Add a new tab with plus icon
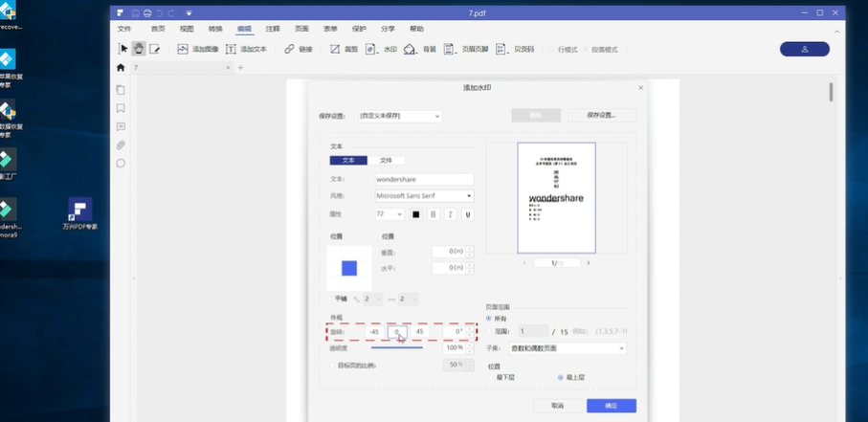The image size is (868, 422). [240, 68]
